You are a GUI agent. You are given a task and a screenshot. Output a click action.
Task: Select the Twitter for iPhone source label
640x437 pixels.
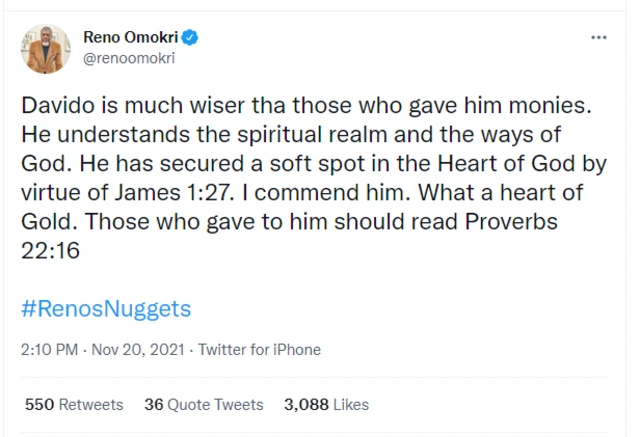point(260,350)
